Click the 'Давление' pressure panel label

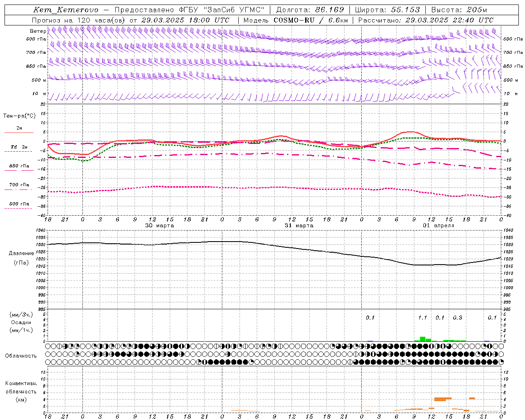coord(21,253)
